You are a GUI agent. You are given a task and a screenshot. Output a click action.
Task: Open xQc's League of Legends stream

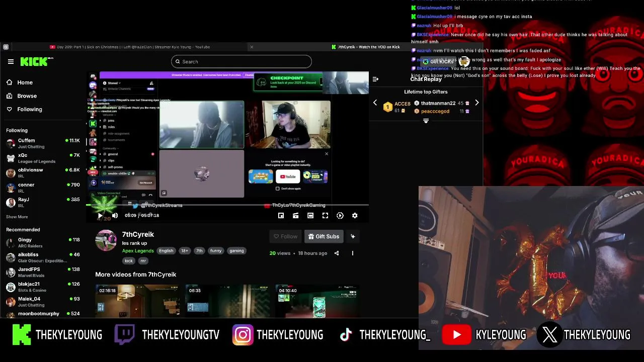click(43, 158)
